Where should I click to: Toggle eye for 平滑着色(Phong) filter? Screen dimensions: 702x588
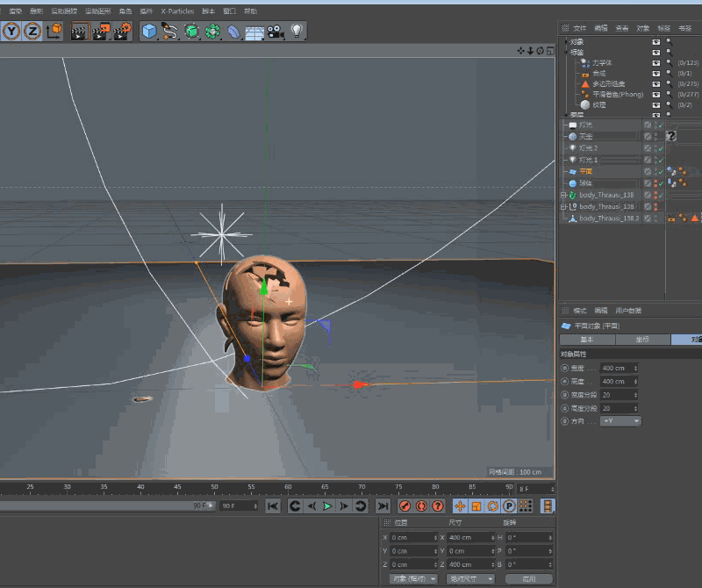tap(655, 94)
